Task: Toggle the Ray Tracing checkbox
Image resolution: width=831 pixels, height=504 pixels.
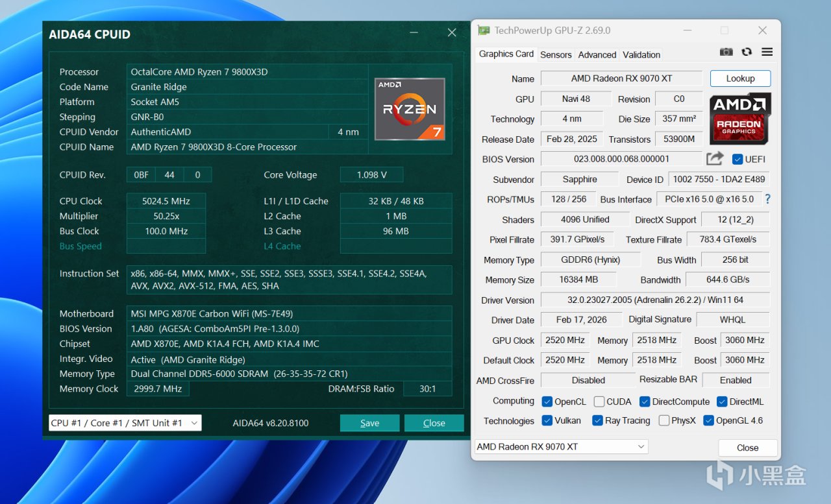Action: (598, 420)
